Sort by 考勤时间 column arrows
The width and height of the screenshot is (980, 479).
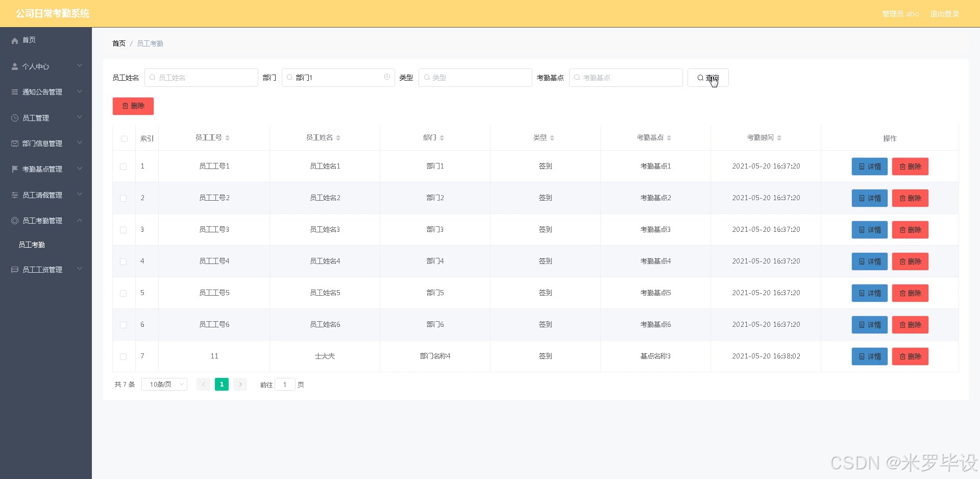tap(779, 138)
